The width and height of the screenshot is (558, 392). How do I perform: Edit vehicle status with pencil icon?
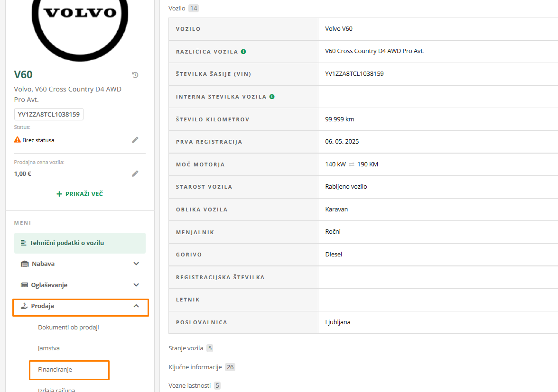[x=135, y=140]
